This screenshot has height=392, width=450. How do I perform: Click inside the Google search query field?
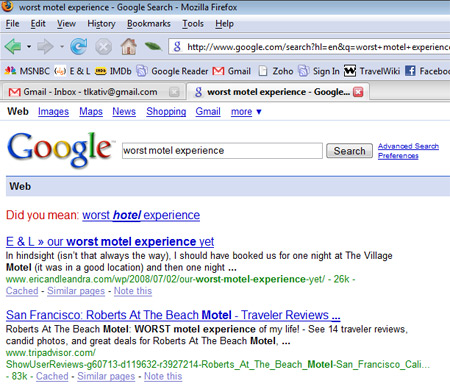(222, 151)
